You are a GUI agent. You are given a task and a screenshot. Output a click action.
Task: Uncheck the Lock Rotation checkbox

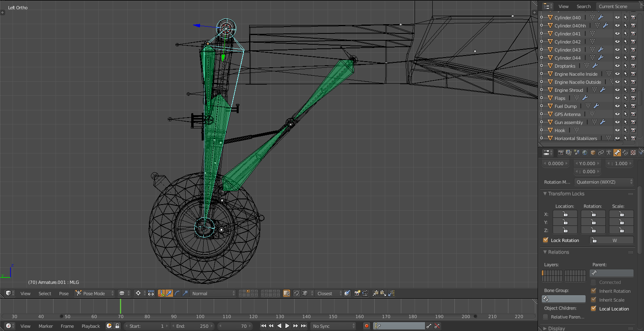tap(546, 240)
